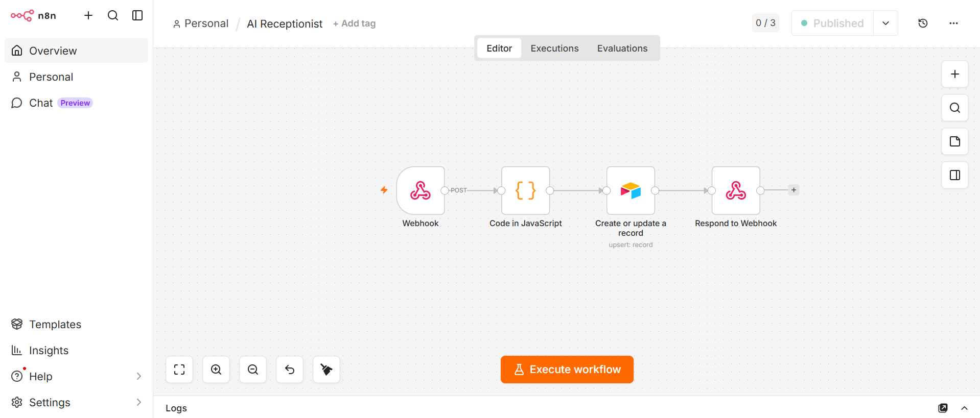The height and width of the screenshot is (418, 980).
Task: Select the Code in JavaScript node
Action: tap(526, 190)
